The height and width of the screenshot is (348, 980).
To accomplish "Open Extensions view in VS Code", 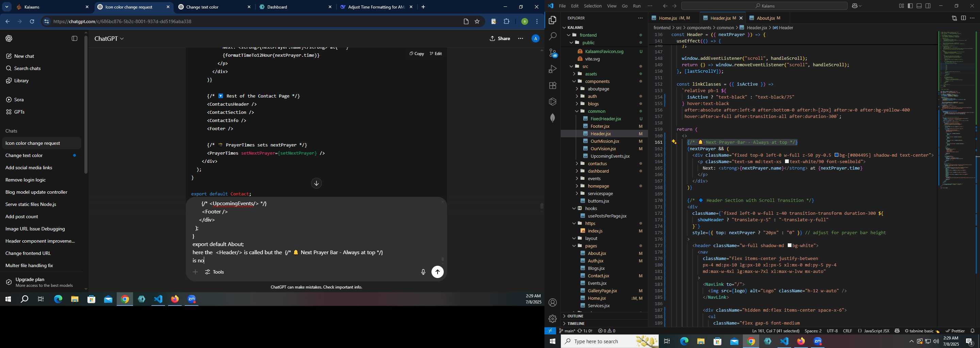I will pyautogui.click(x=552, y=86).
